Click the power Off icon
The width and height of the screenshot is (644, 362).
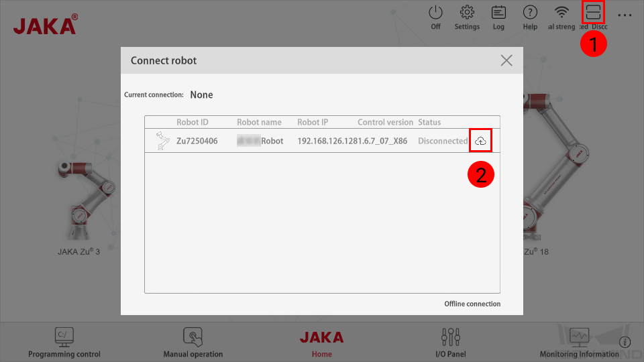point(435,13)
